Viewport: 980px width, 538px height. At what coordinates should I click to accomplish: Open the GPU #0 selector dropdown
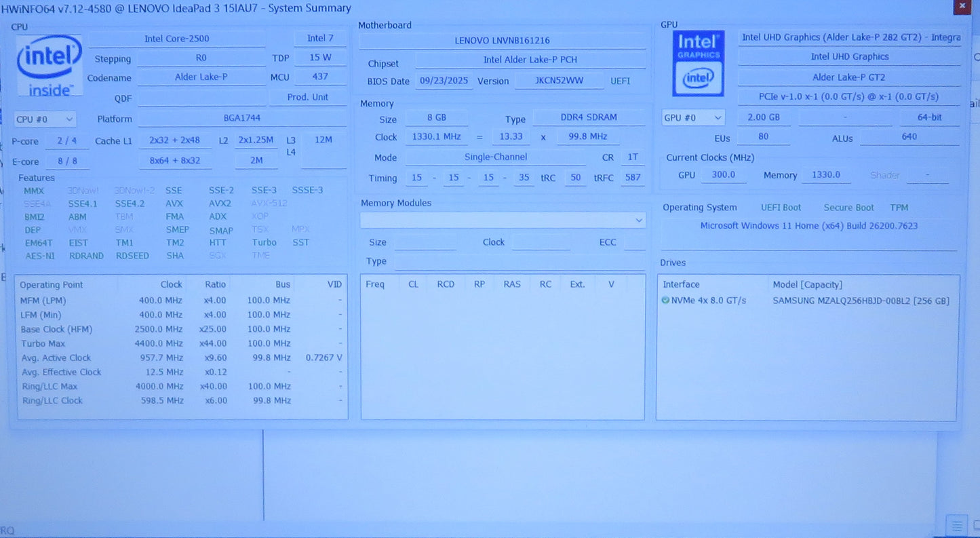point(693,118)
